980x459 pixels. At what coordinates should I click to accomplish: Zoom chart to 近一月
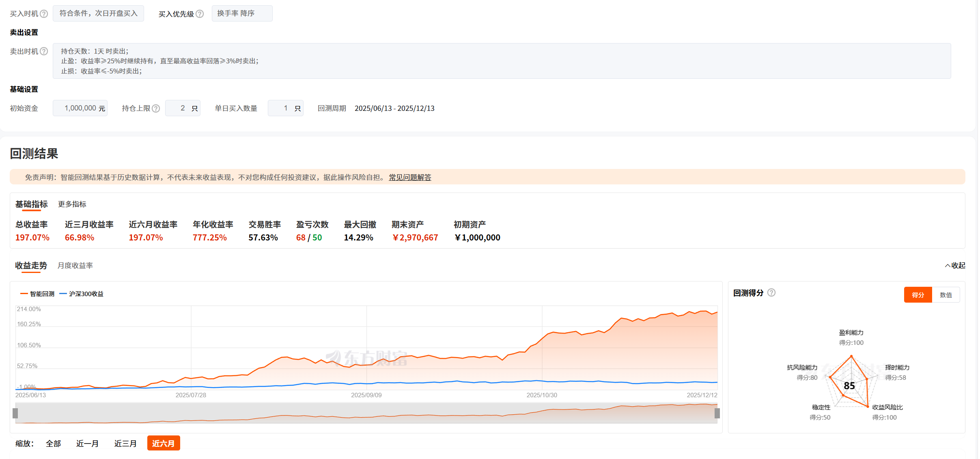tap(87, 443)
